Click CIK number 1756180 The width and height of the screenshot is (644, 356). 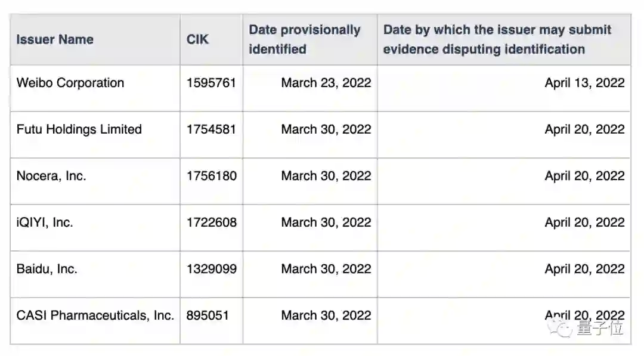(x=211, y=176)
